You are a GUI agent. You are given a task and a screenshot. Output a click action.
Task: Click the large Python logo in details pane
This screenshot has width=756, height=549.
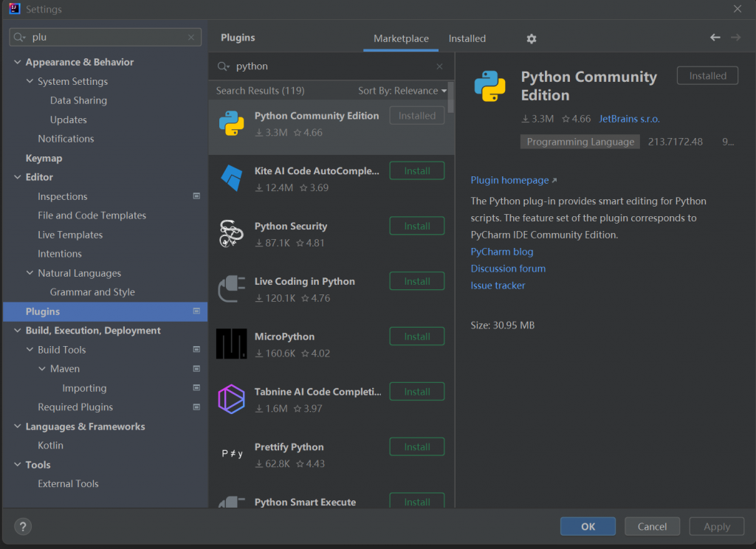pyautogui.click(x=490, y=86)
